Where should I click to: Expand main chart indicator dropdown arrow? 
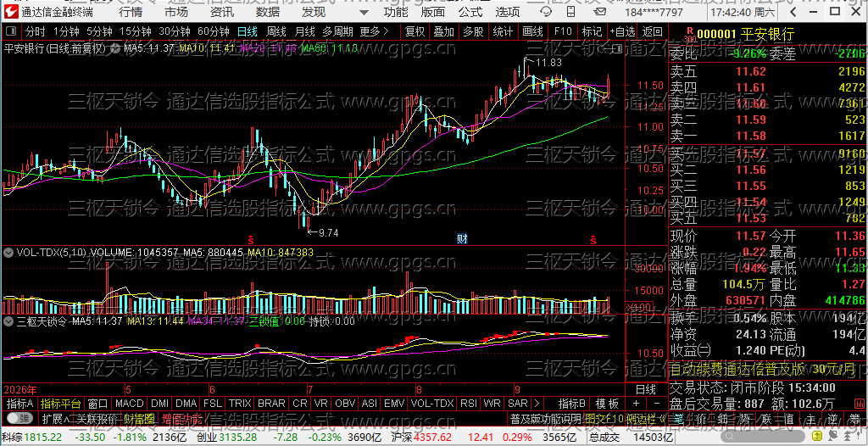pyautogui.click(x=115, y=48)
